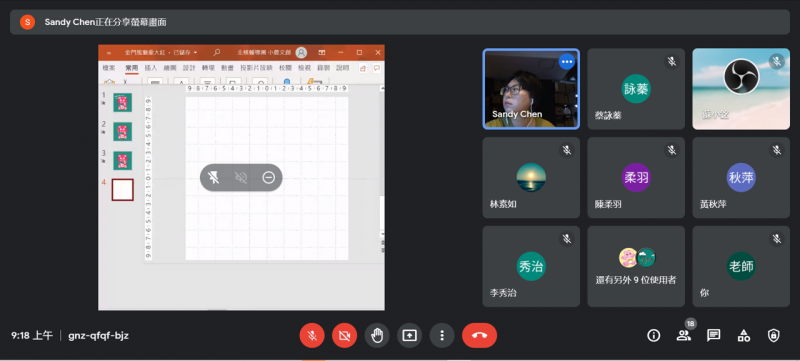The width and height of the screenshot is (800, 361).
Task: Show everyone participants panel with 18 badge
Action: click(684, 336)
